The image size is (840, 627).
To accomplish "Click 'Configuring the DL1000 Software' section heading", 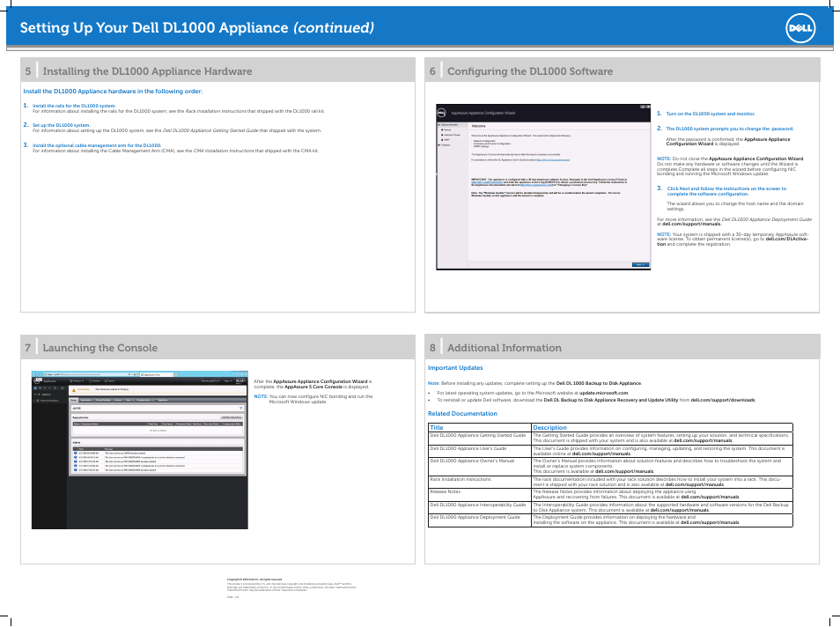I will coord(530,71).
